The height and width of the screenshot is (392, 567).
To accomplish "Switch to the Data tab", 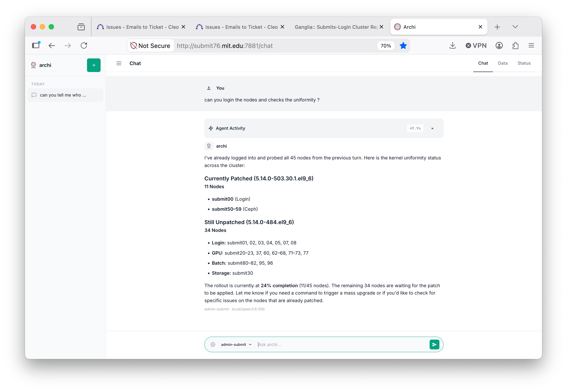I will click(503, 63).
